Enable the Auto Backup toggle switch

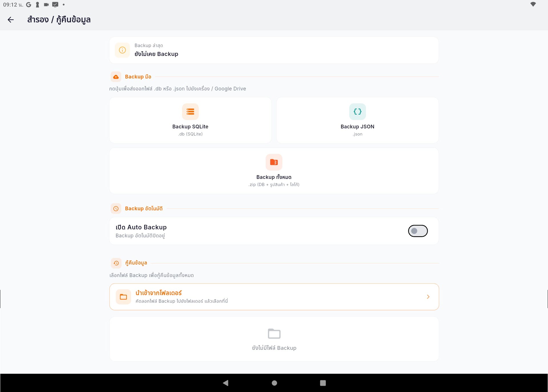(x=418, y=231)
